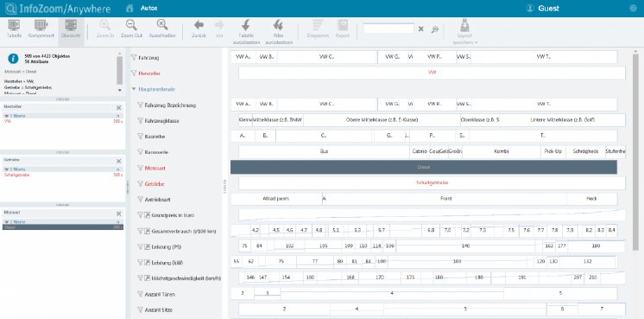The image size is (644, 319).
Task: Open settings via the gear icon
Action: pyautogui.click(x=633, y=9)
